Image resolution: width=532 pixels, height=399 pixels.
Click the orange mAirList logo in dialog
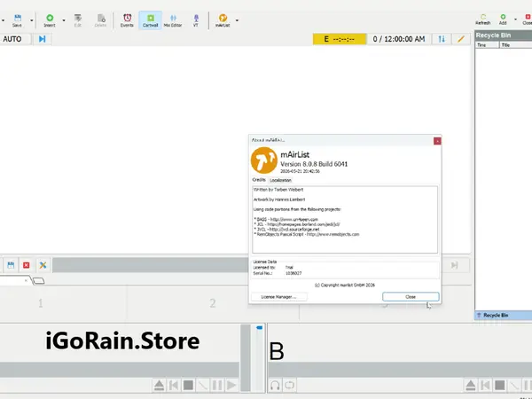coord(264,160)
